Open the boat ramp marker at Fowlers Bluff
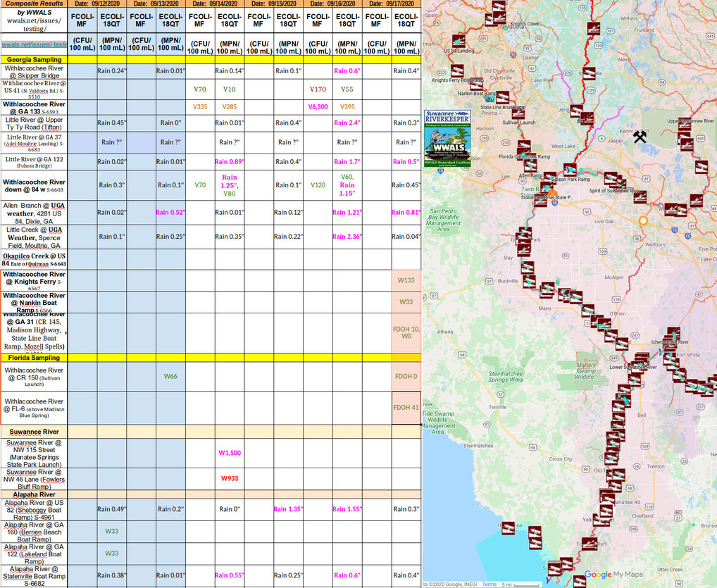Image resolution: width=717 pixels, height=588 pixels. [590, 544]
